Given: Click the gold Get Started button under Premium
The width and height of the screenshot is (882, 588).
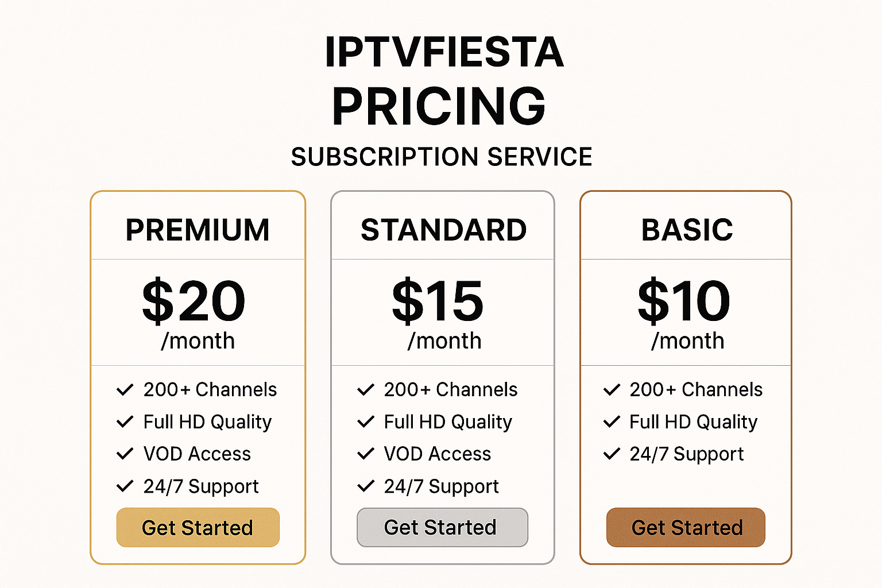Looking at the screenshot, I should point(198,527).
